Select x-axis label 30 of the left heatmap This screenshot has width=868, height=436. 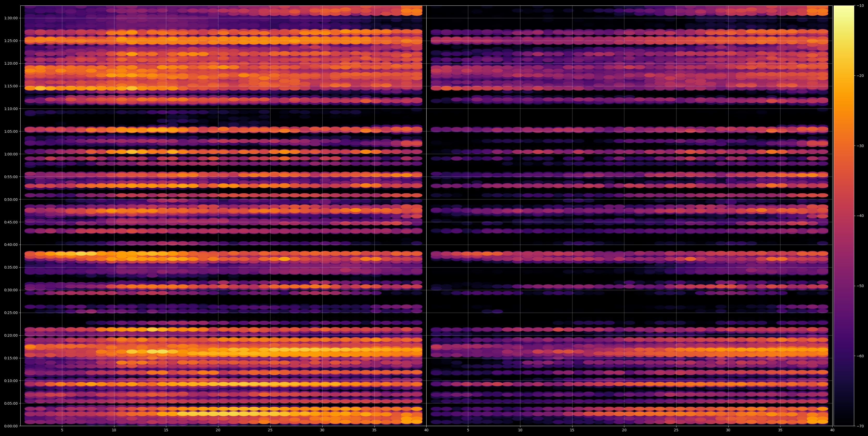pyautogui.click(x=322, y=430)
